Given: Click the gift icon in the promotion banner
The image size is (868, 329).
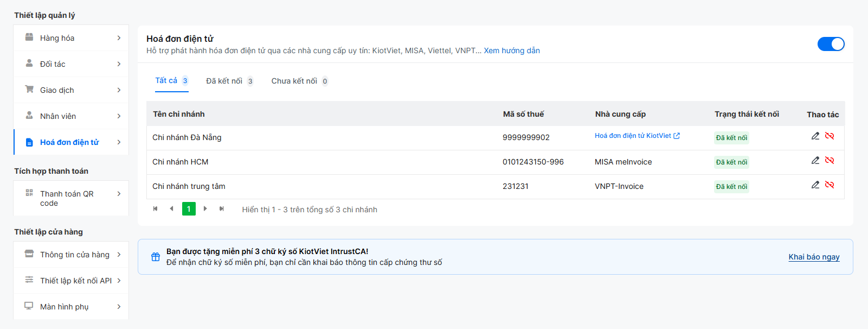Looking at the screenshot, I should [156, 257].
